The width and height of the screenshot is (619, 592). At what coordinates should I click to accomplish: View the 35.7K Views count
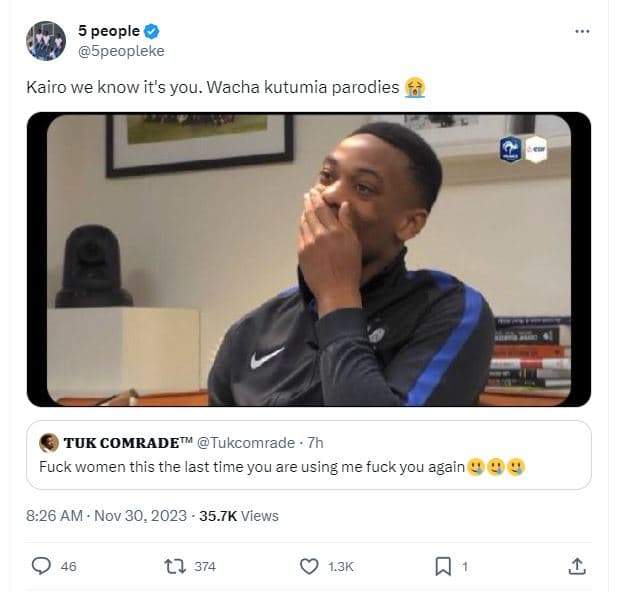239,516
